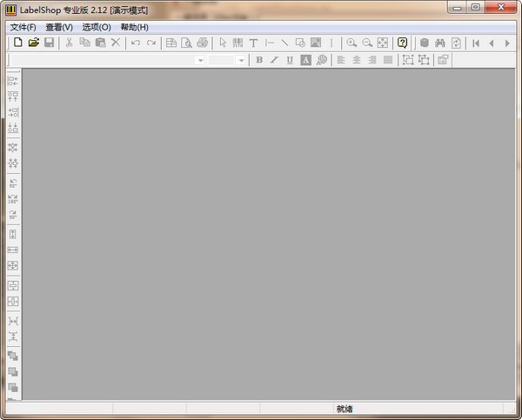Rotate 90 degrees clockwise
Screen dimensions: 522x420
13,214
